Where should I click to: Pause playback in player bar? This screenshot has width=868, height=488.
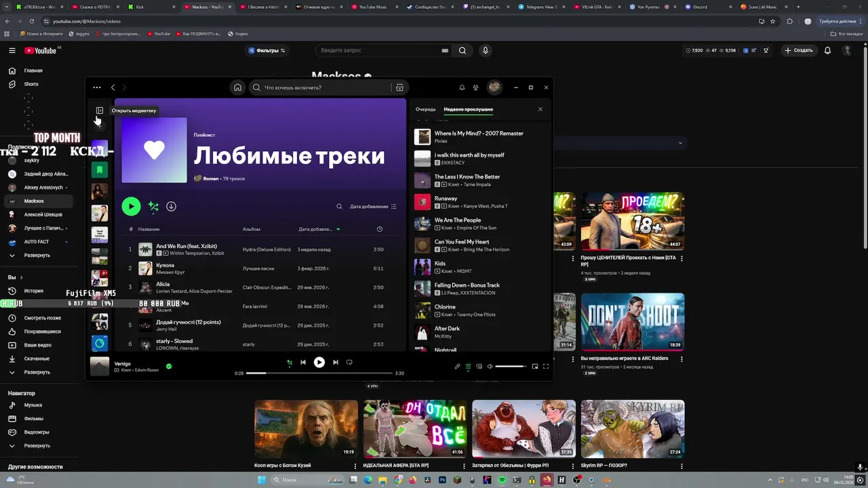319,362
